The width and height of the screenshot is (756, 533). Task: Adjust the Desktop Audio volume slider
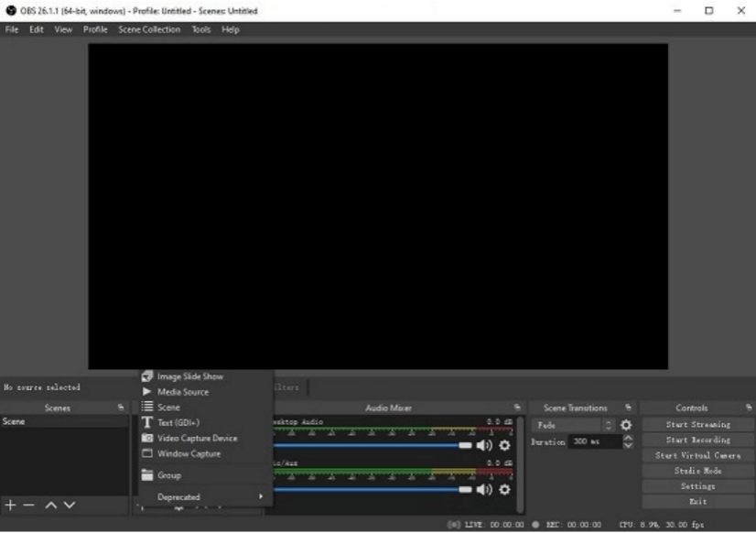click(x=373, y=445)
